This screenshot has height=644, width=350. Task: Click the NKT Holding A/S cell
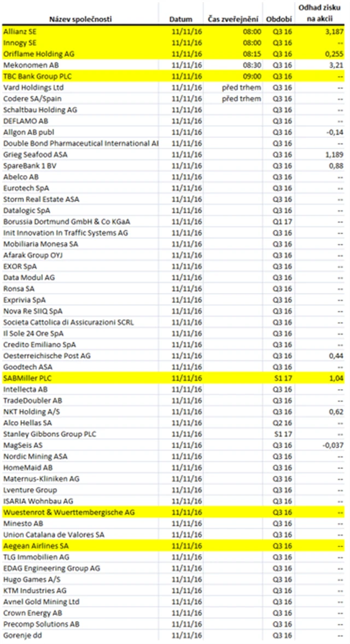[x=32, y=412]
